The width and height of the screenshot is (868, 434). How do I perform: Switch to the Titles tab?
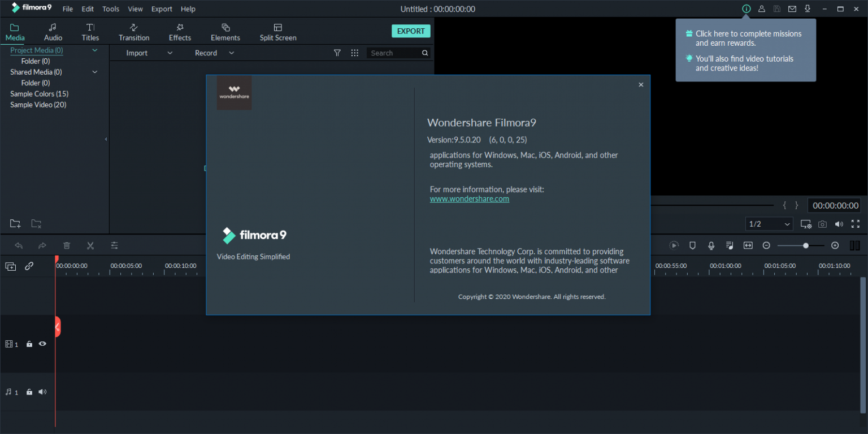90,32
